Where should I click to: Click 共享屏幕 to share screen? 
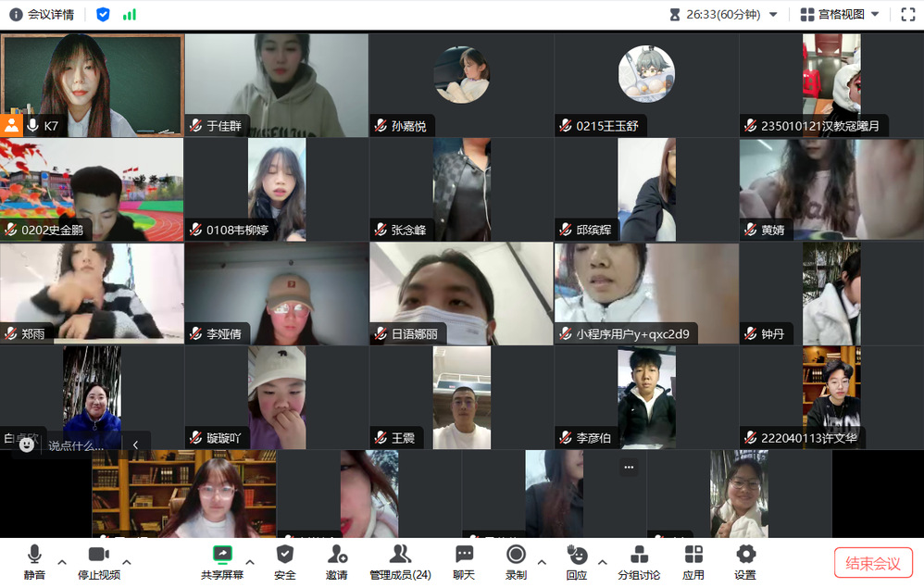click(222, 562)
